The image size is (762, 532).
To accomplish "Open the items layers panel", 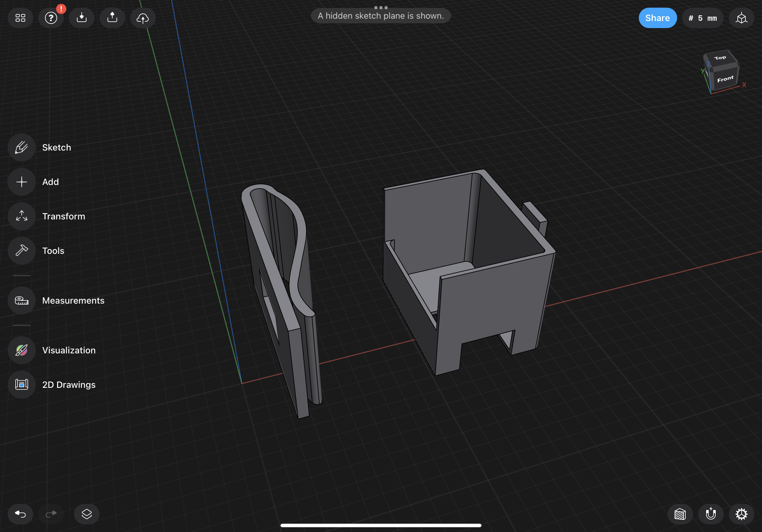I will [x=86, y=514].
